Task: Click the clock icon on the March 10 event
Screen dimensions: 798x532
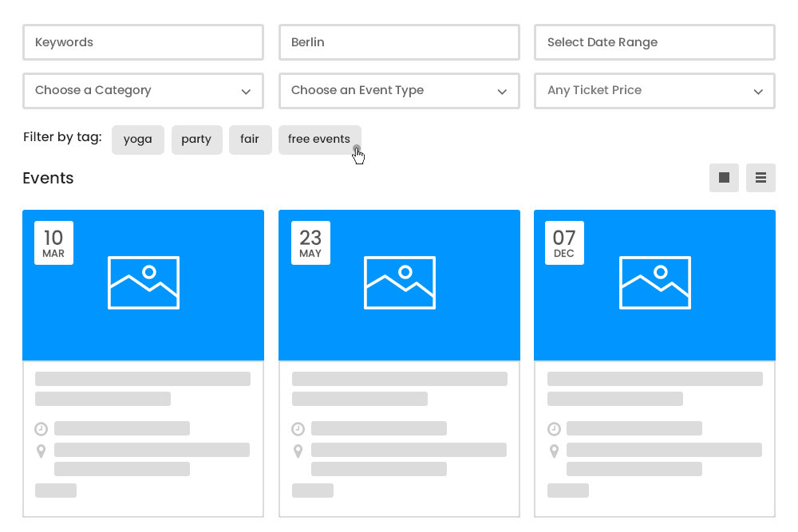Action: pyautogui.click(x=41, y=428)
